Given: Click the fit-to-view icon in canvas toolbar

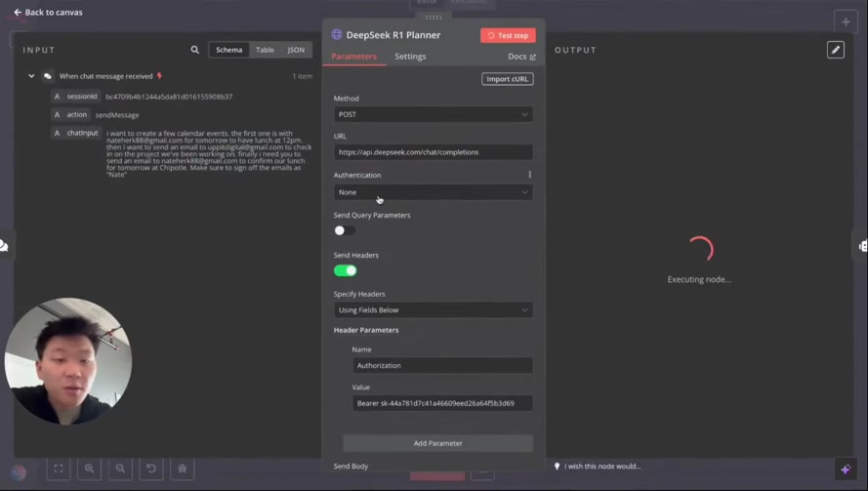Looking at the screenshot, I should coord(59,469).
